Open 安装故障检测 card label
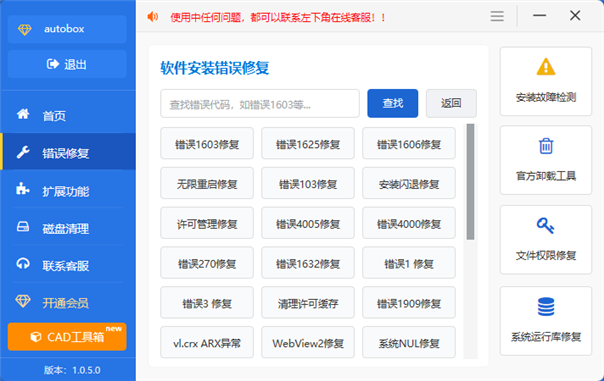The height and width of the screenshot is (381, 604). pyautogui.click(x=546, y=97)
